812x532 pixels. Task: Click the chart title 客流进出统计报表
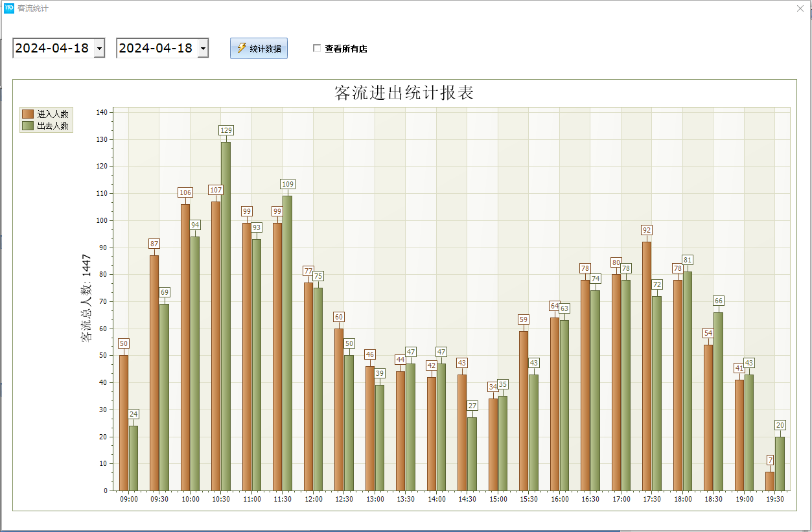pyautogui.click(x=404, y=93)
